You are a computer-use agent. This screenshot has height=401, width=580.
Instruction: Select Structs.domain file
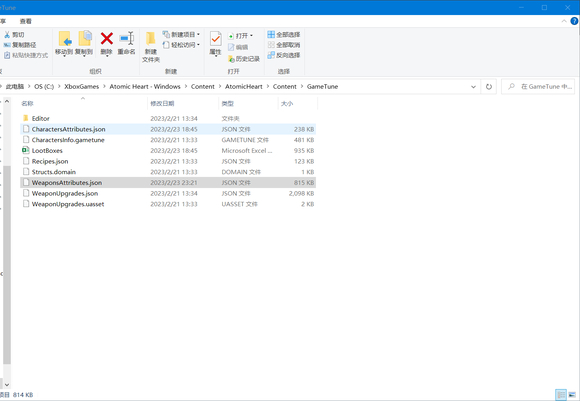[x=168, y=172]
